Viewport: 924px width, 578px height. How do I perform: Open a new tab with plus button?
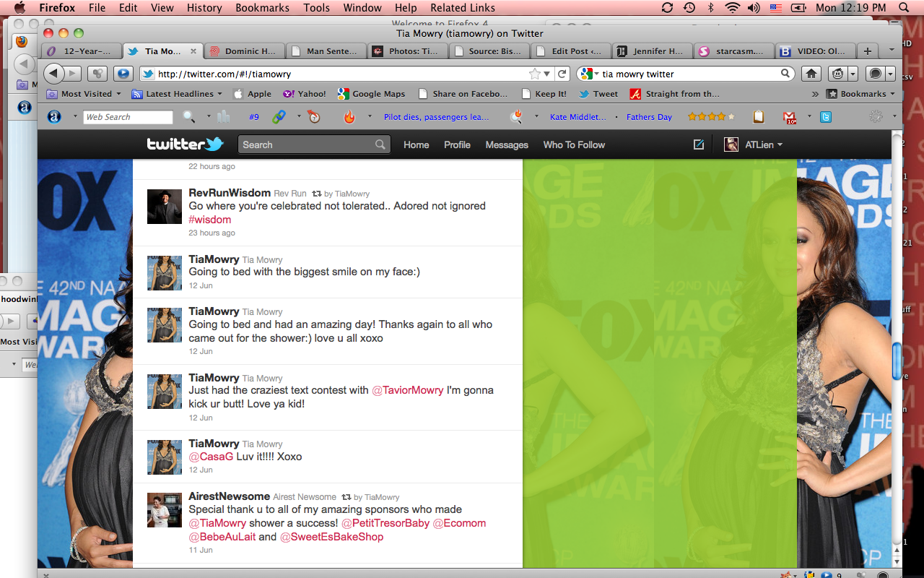868,51
